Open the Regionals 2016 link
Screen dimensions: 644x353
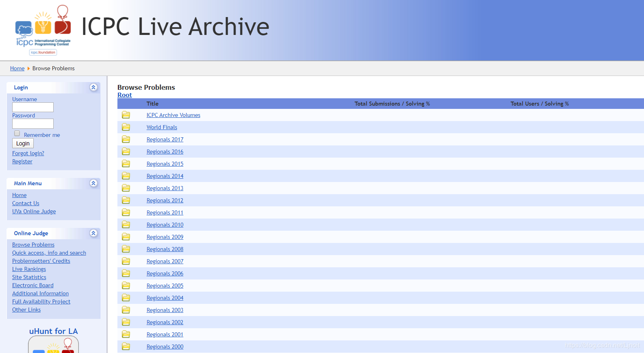tap(165, 152)
